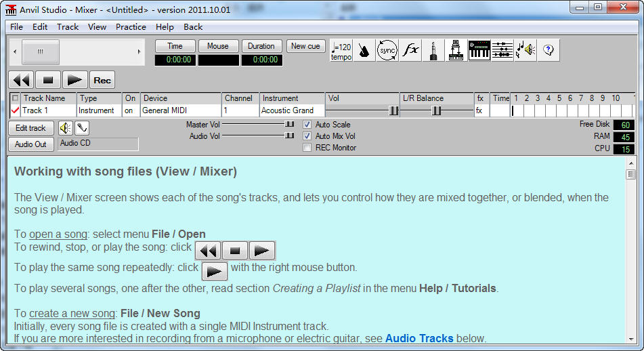
Task: Click the Audio Out button
Action: [30, 144]
